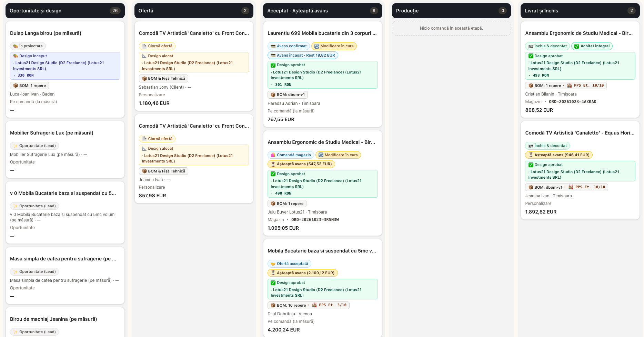Select the 'Acceptat · Așteaptă avans' column header
644x337 pixels.
(322, 11)
